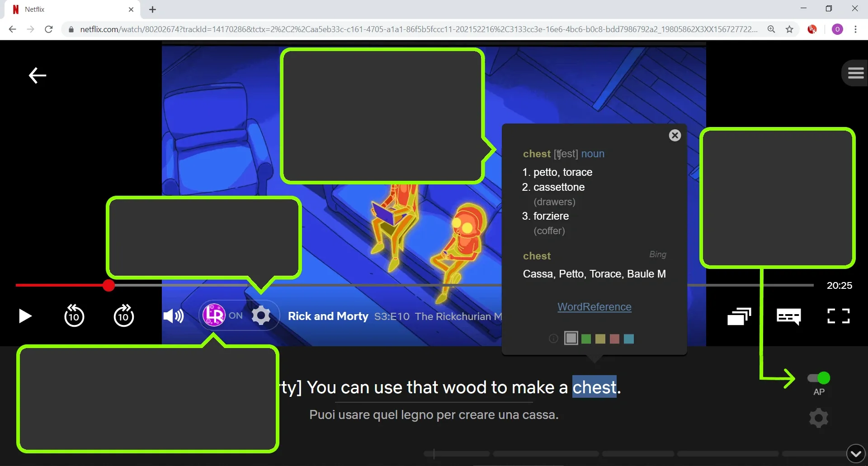Click the play button
Screen dimensions: 868x466
pyautogui.click(x=25, y=316)
